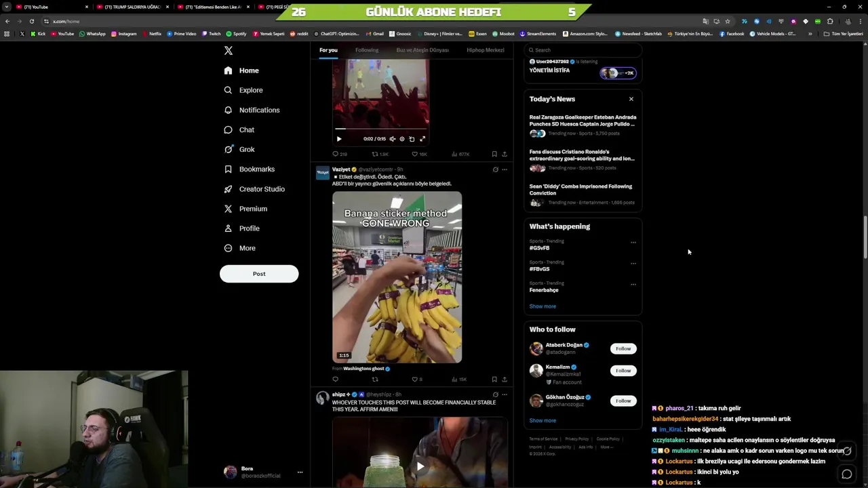Like the post with 16K likes
868x488 pixels.
coord(420,154)
